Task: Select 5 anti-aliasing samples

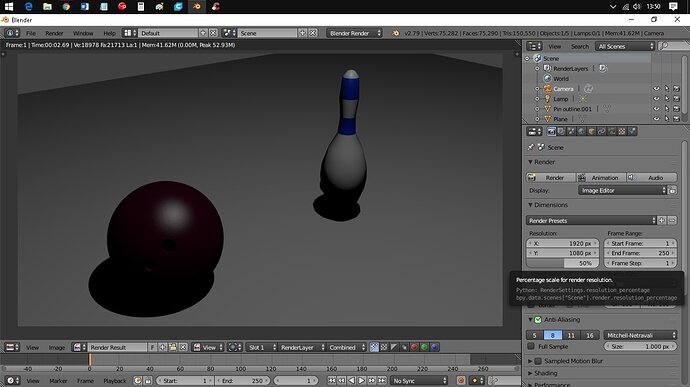Action: [535, 335]
